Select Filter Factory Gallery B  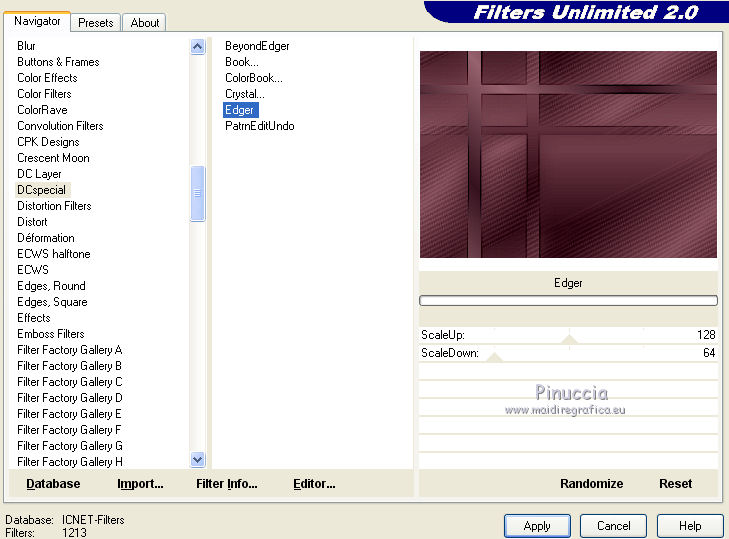[69, 366]
